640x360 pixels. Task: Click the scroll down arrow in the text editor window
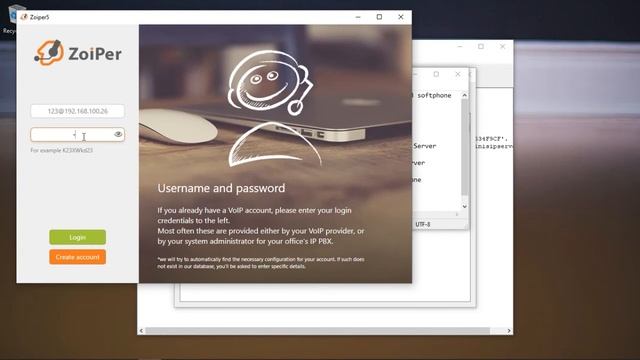[464, 207]
